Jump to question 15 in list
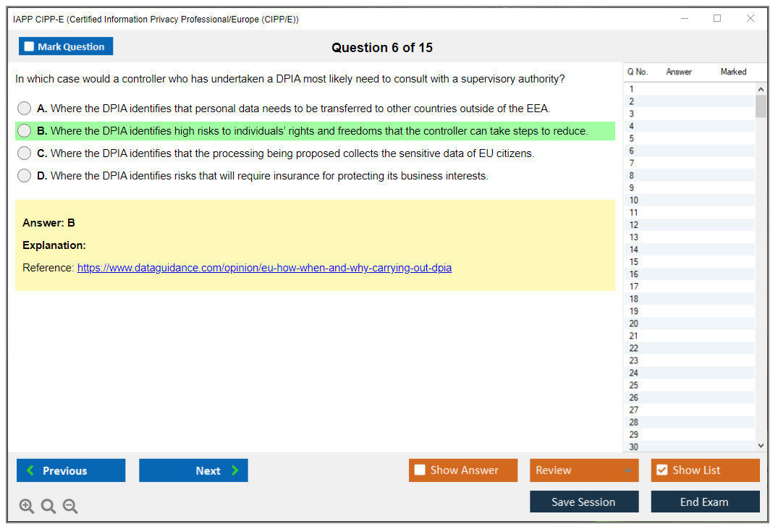This screenshot has width=778, height=532. 634,262
